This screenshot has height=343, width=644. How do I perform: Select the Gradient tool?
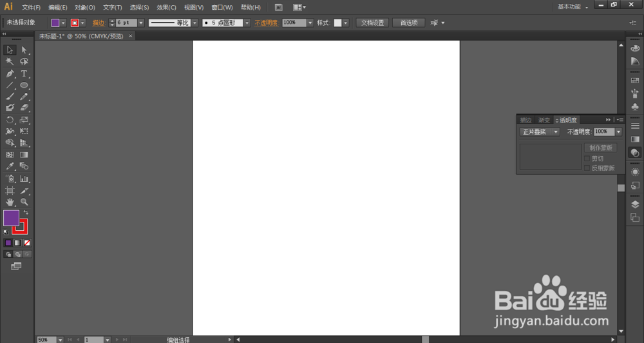coord(24,155)
